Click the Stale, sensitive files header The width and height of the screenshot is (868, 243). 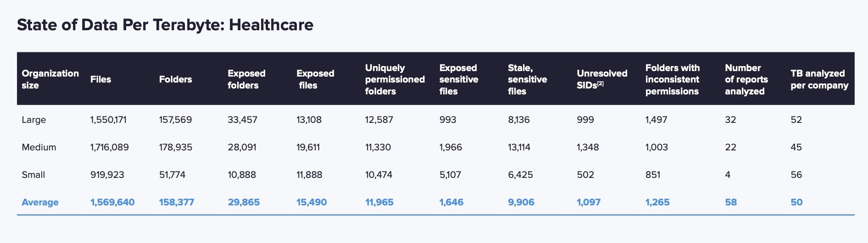(x=527, y=79)
